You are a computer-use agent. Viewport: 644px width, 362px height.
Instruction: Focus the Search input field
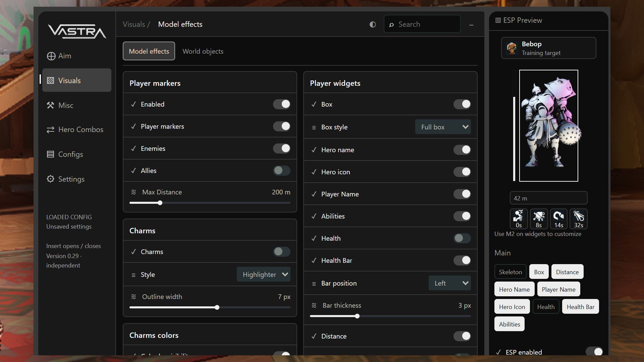[x=422, y=24]
